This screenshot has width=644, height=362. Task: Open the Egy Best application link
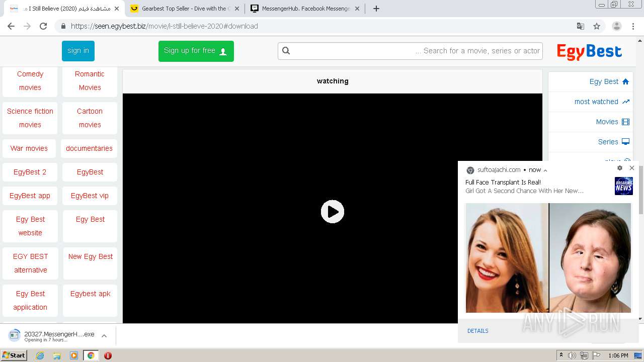pyautogui.click(x=30, y=300)
